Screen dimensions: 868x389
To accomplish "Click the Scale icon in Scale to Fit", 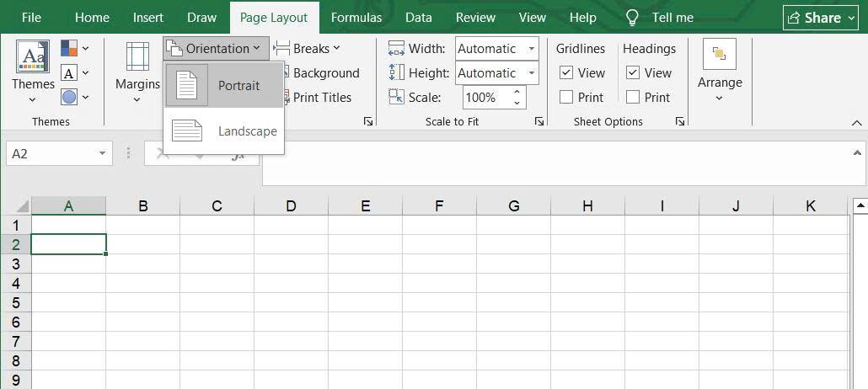I will 396,97.
